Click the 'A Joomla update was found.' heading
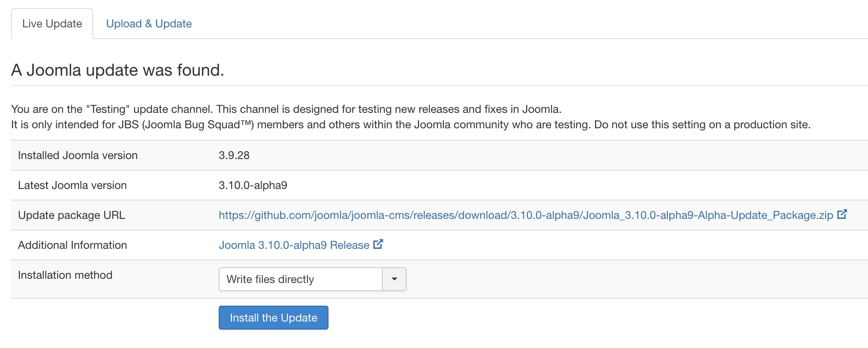 [x=117, y=70]
